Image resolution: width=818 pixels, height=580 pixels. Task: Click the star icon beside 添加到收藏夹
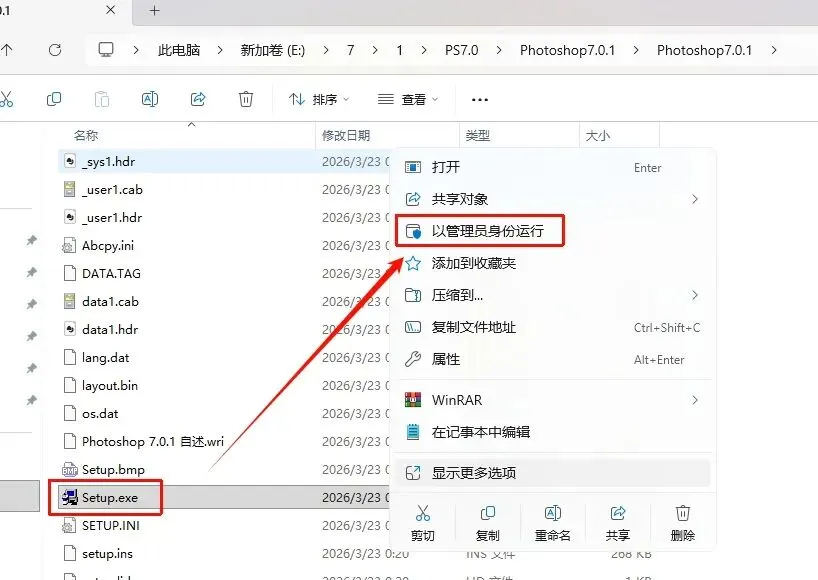(x=413, y=263)
